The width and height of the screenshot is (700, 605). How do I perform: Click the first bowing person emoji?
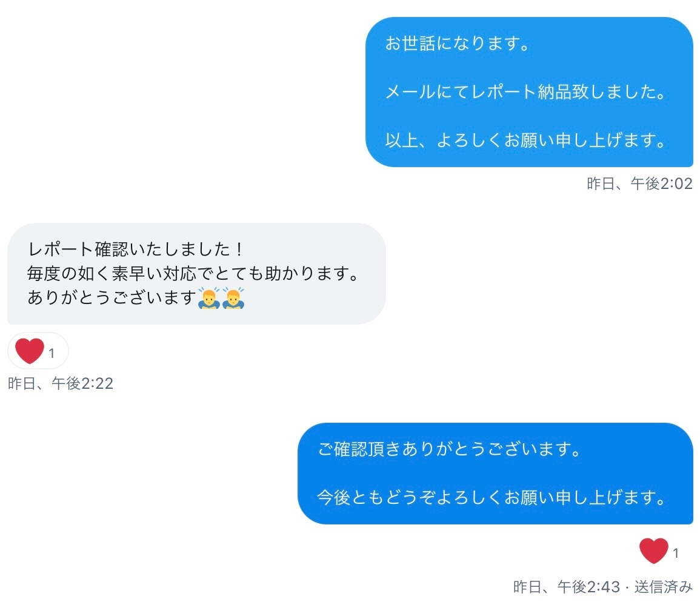click(x=209, y=298)
